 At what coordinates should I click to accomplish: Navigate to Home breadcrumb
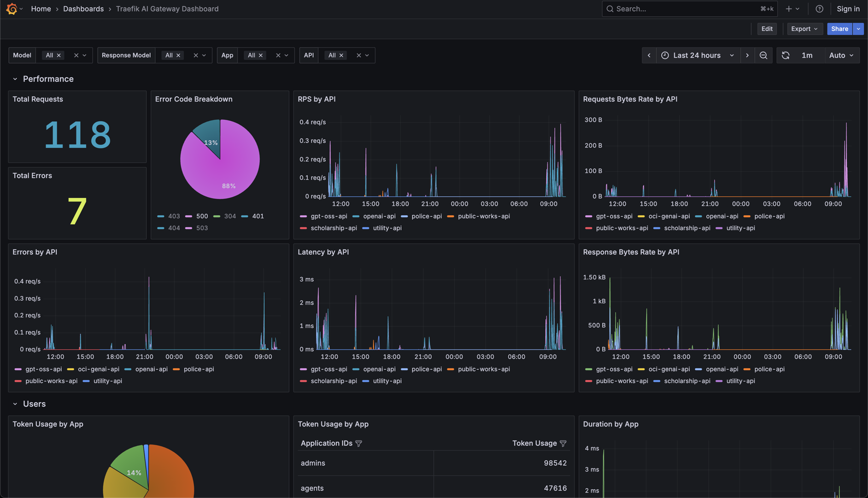[x=41, y=9]
